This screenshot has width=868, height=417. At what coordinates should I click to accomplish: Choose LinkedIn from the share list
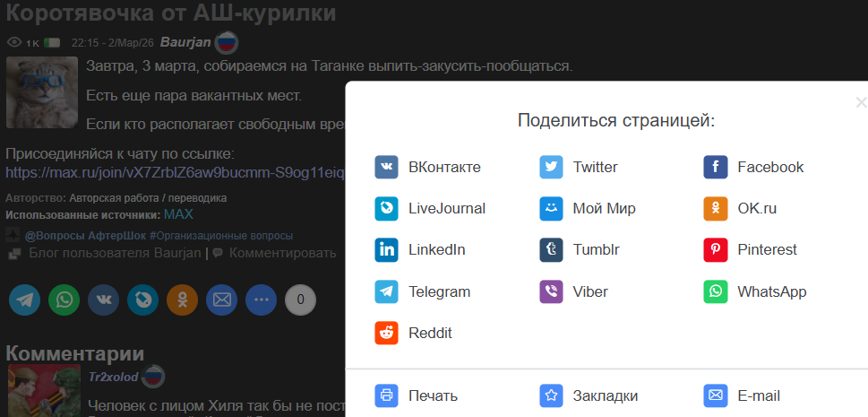tap(419, 250)
